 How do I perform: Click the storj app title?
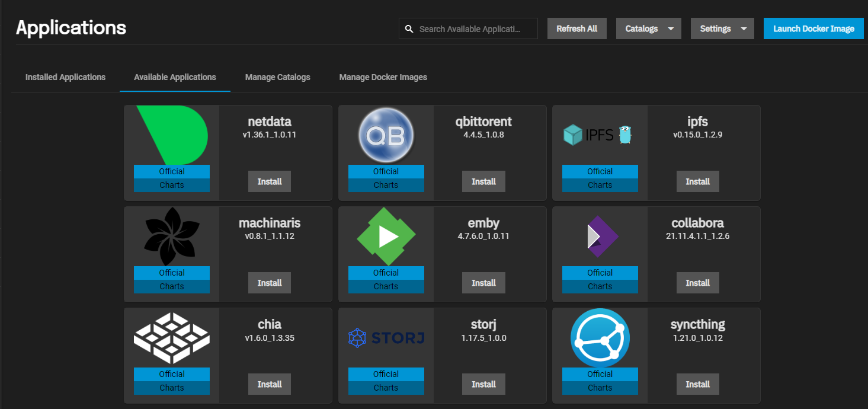[x=483, y=325]
